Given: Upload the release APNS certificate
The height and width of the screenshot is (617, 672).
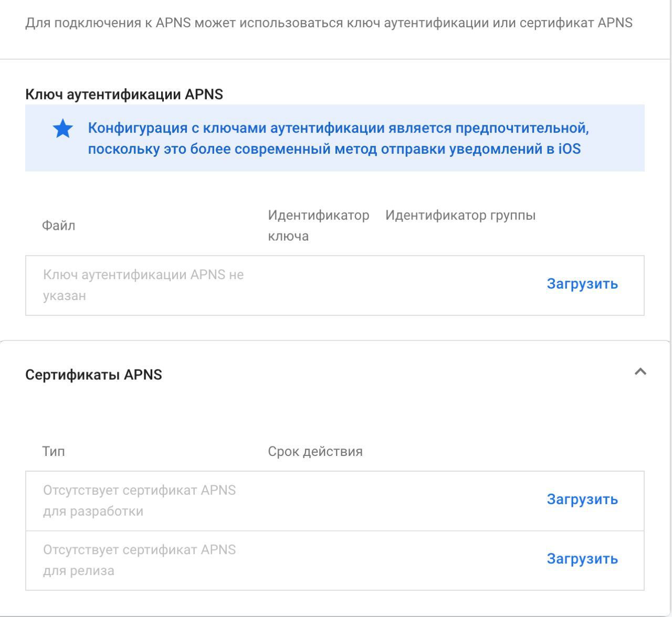Looking at the screenshot, I should coord(582,559).
